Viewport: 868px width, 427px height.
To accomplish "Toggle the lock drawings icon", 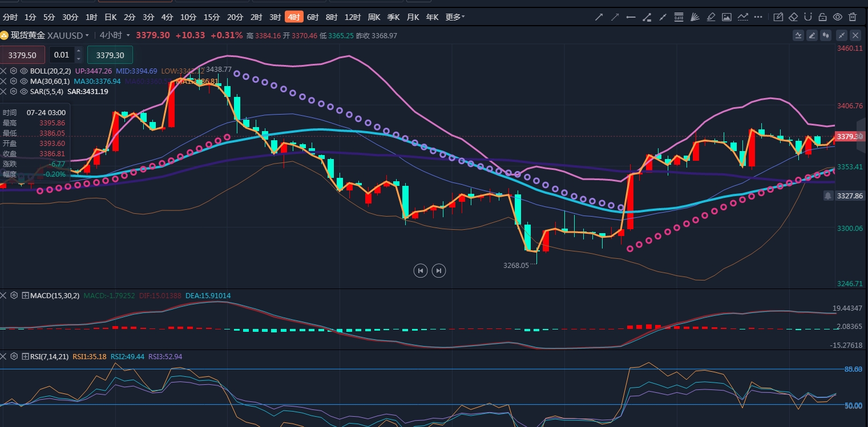I will pyautogui.click(x=822, y=17).
